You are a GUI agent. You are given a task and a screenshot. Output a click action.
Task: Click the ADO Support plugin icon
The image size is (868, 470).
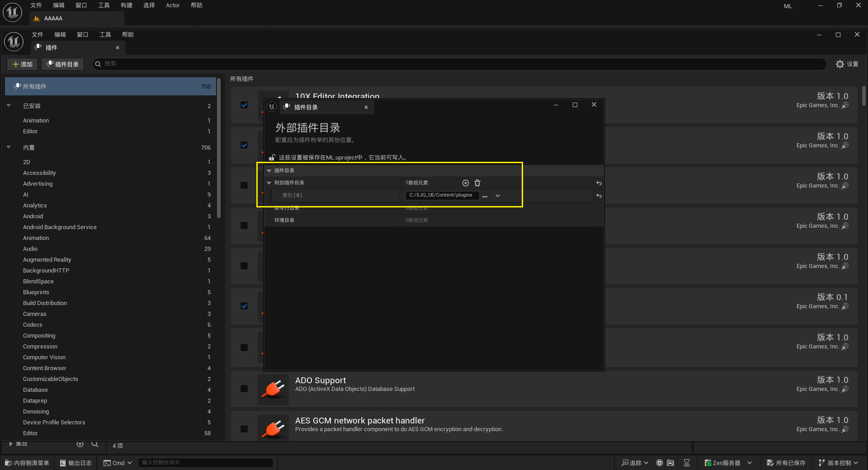coord(273,389)
